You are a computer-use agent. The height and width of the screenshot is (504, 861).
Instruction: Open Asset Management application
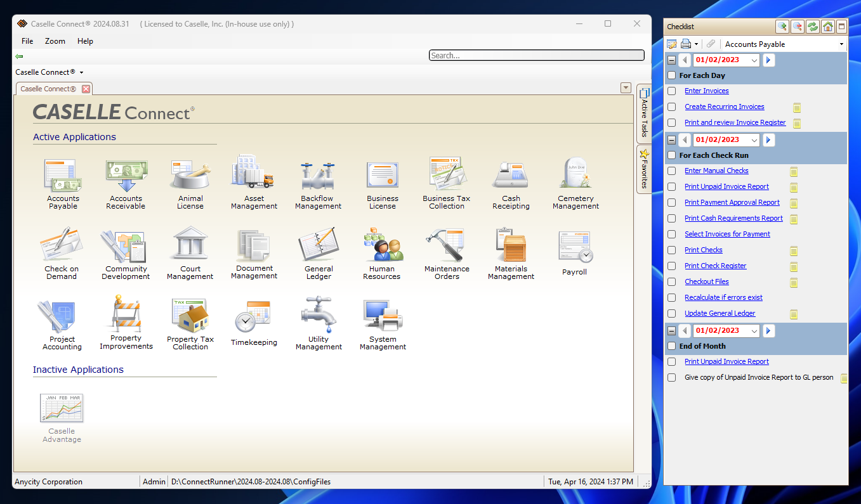click(254, 183)
